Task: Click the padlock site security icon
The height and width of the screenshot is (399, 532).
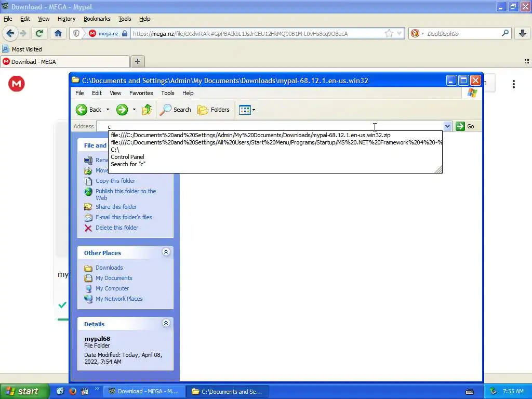Action: (125, 33)
